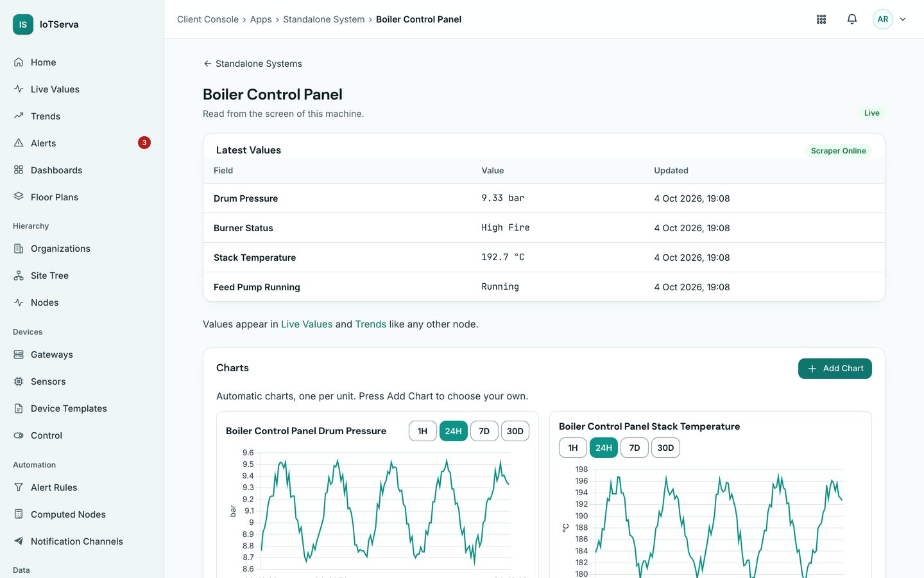
Task: Click the Notification Channels send icon
Action: coord(19,541)
